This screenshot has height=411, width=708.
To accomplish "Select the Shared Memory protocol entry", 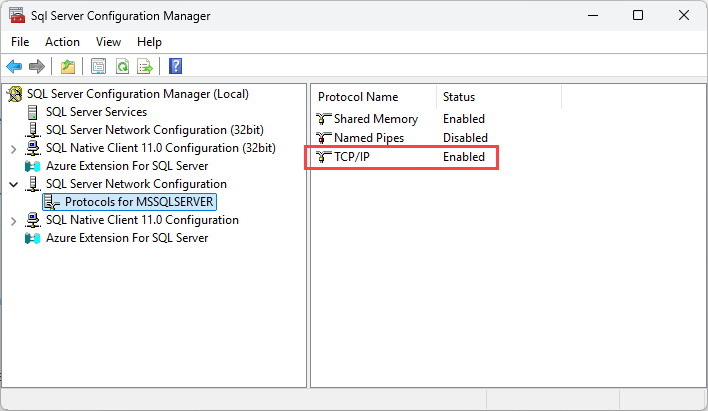I will 375,119.
